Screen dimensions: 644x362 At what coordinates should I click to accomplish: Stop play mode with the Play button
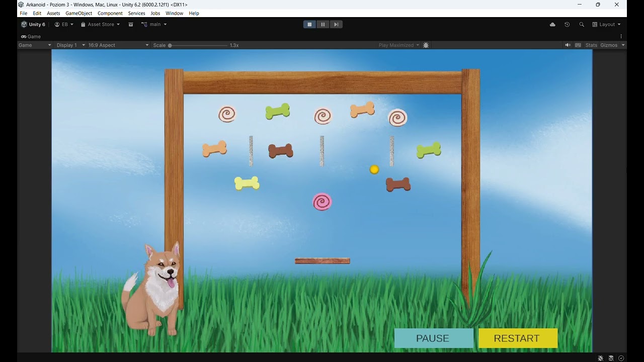309,24
